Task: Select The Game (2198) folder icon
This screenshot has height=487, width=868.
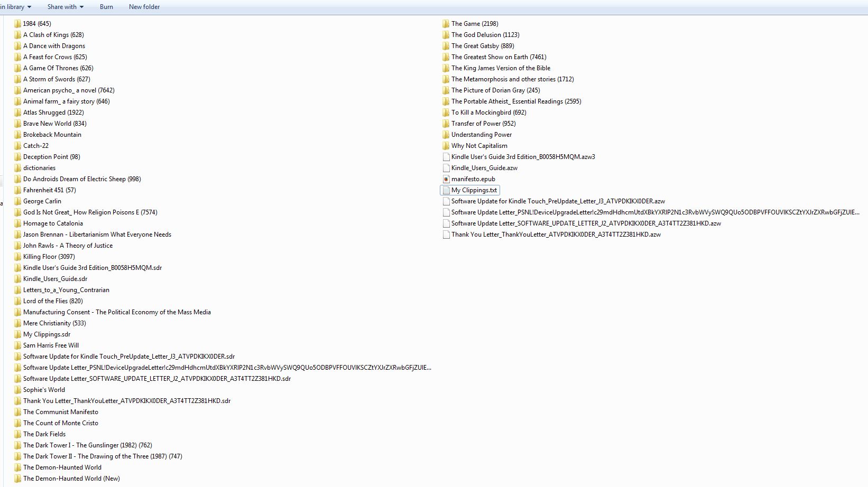Action: point(446,24)
